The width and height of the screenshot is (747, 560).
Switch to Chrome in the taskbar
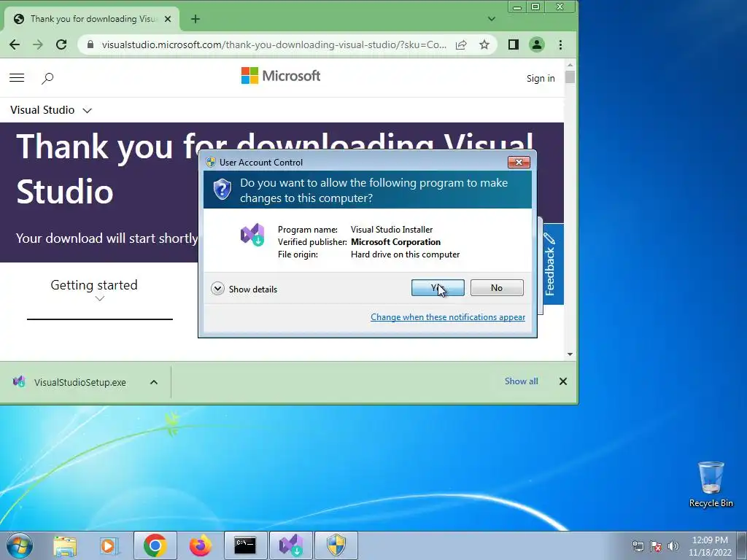[x=155, y=545]
